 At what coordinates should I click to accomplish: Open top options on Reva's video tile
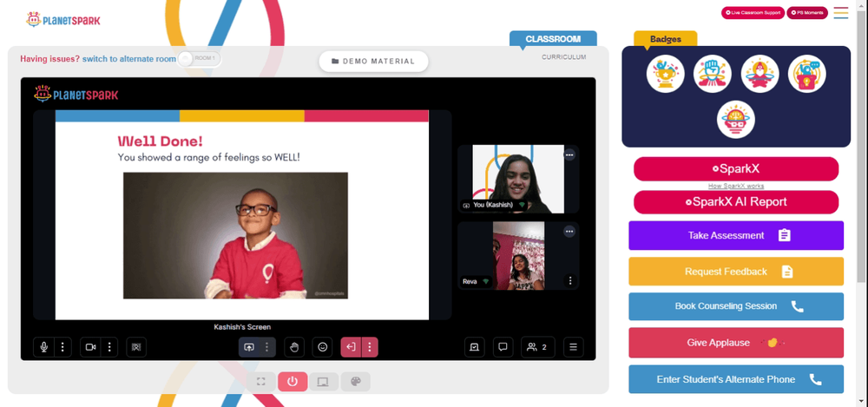[x=569, y=232]
